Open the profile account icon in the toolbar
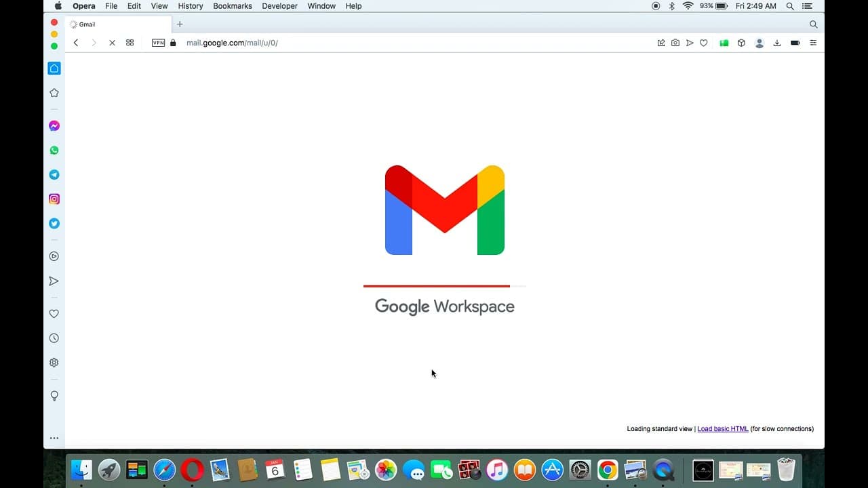The image size is (868, 488). (759, 43)
